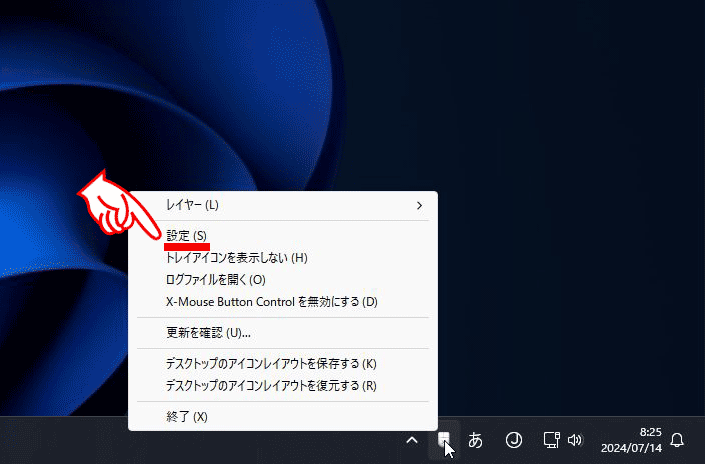This screenshot has height=464, width=705.
Task: Click the X-Mouse Button Control tray icon
Action: (x=444, y=440)
